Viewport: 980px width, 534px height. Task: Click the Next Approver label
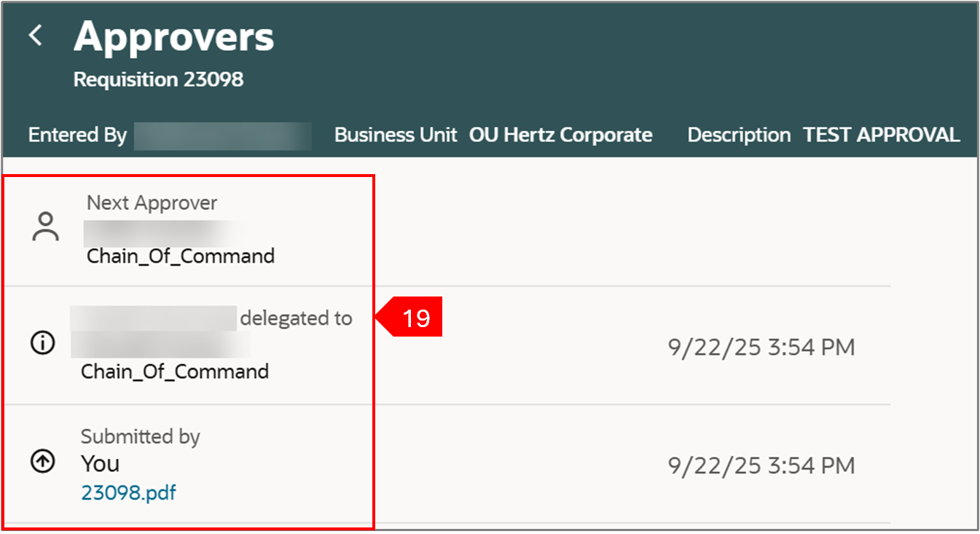[152, 203]
